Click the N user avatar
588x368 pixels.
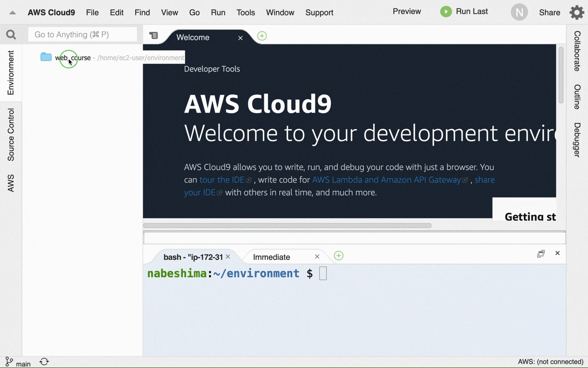coord(519,12)
